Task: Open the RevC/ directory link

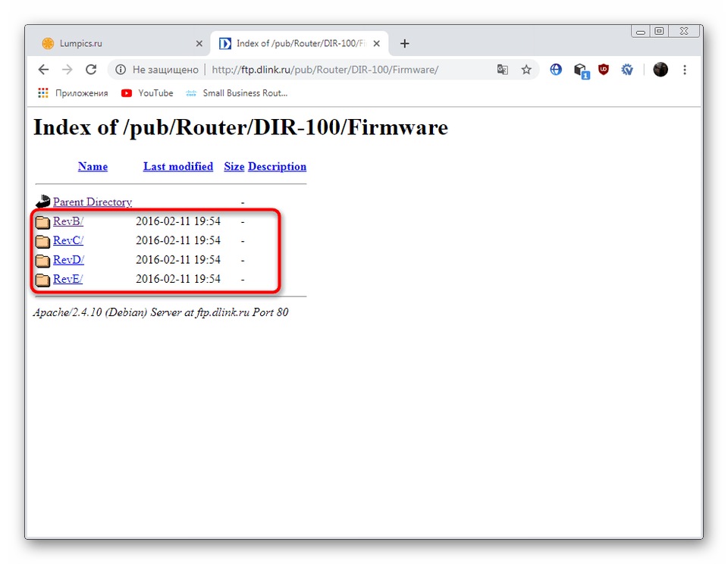Action: coord(68,240)
